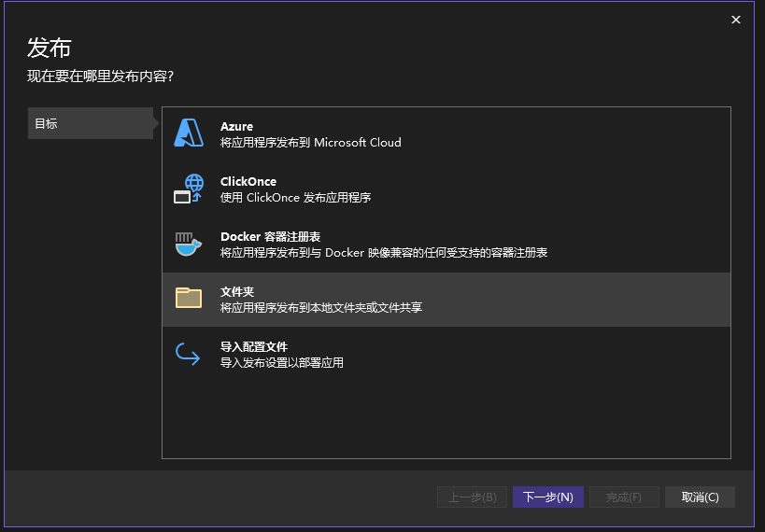Choose the Azure title text
The image size is (765, 532).
(x=236, y=126)
